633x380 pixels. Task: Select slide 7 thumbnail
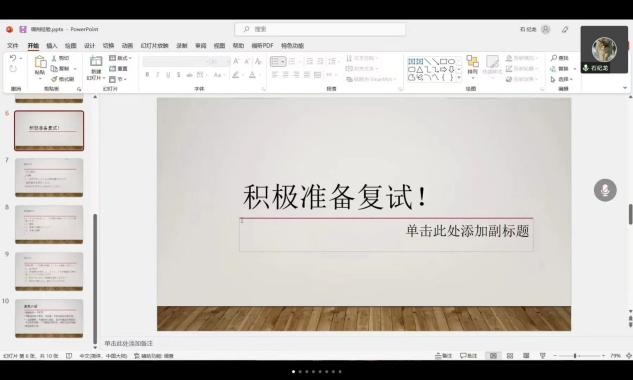49,177
